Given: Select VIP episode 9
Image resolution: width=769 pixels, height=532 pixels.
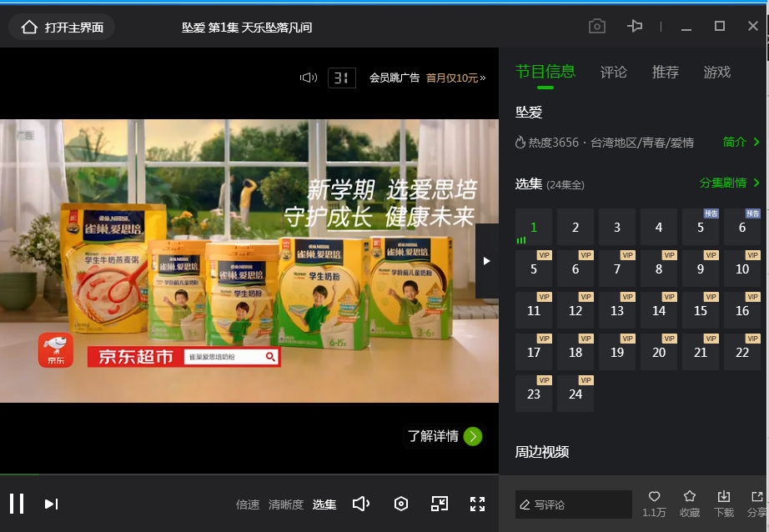Looking at the screenshot, I should point(701,269).
